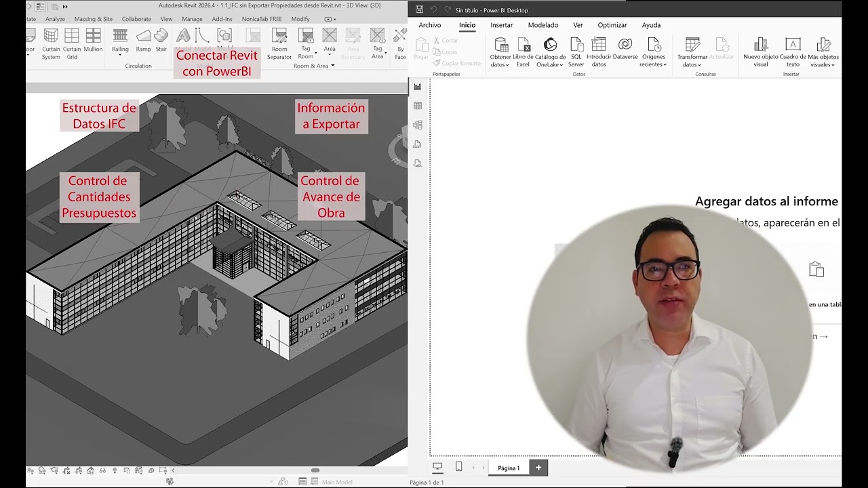Save the Power BI file
The height and width of the screenshot is (488, 868).
pos(419,9)
